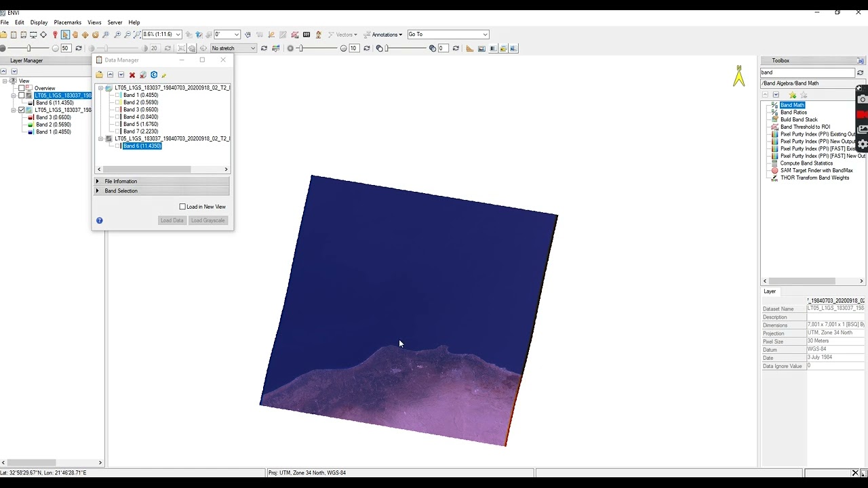Adjust the sharpen slider handle

click(300, 48)
